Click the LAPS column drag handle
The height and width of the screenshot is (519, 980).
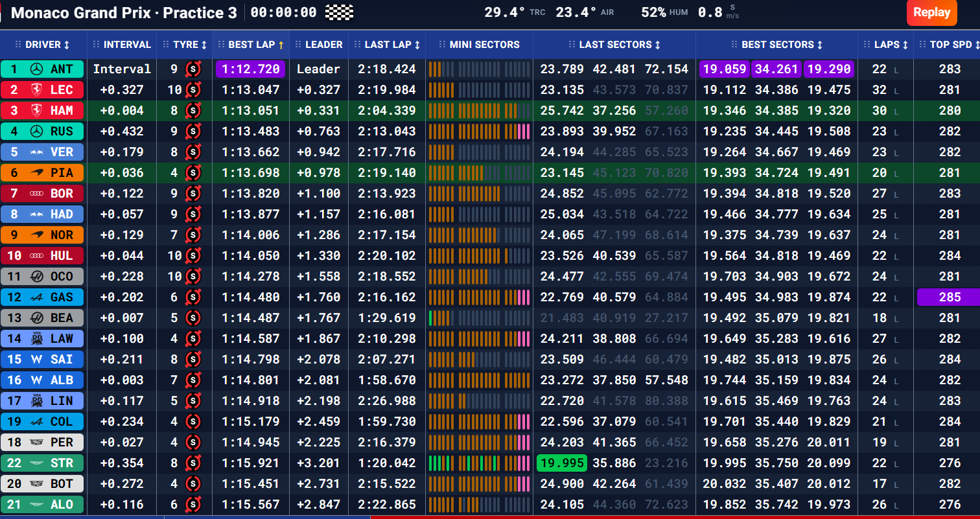867,45
